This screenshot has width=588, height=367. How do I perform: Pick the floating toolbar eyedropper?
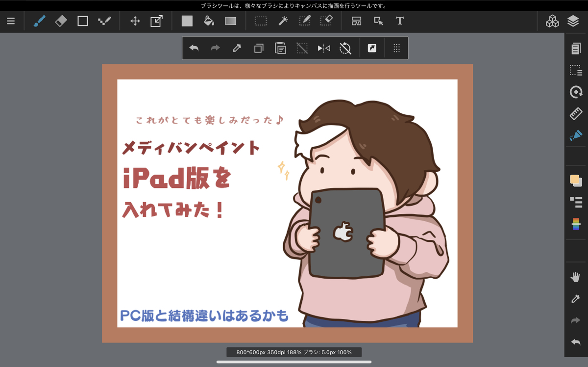click(x=237, y=48)
